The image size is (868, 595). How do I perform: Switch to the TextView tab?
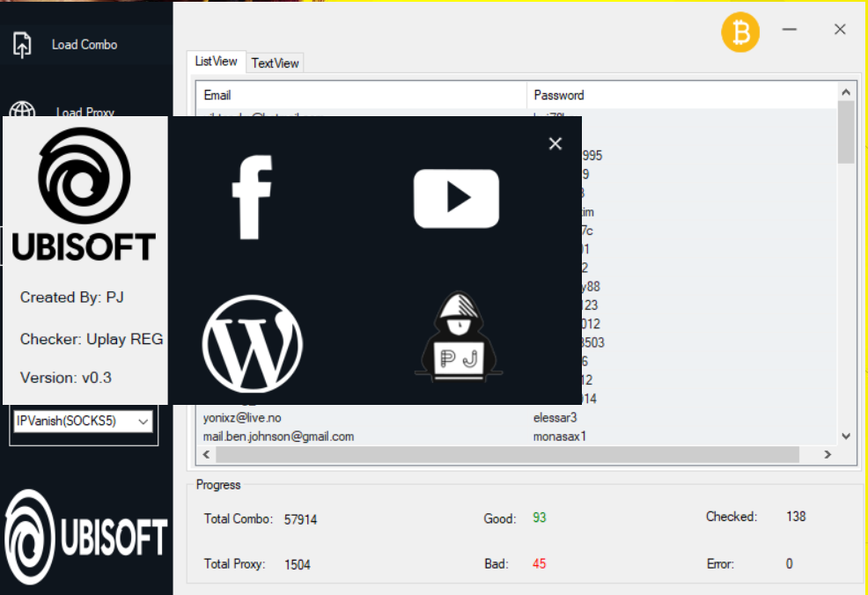276,63
